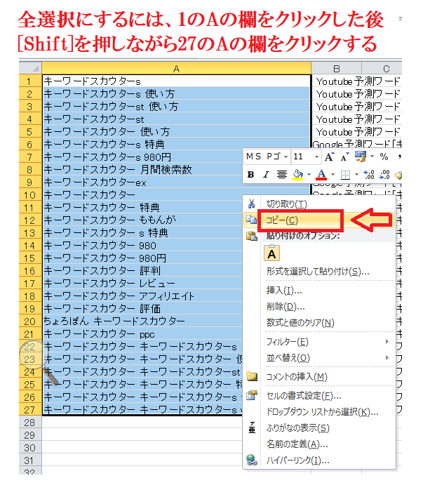The width and height of the screenshot is (430, 504).
Task: Click the Cut scissors icon in context menu
Action: (x=251, y=204)
